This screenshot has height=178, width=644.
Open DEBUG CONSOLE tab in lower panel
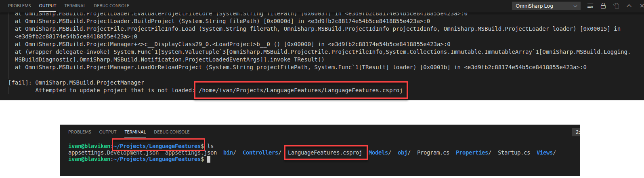(x=172, y=132)
